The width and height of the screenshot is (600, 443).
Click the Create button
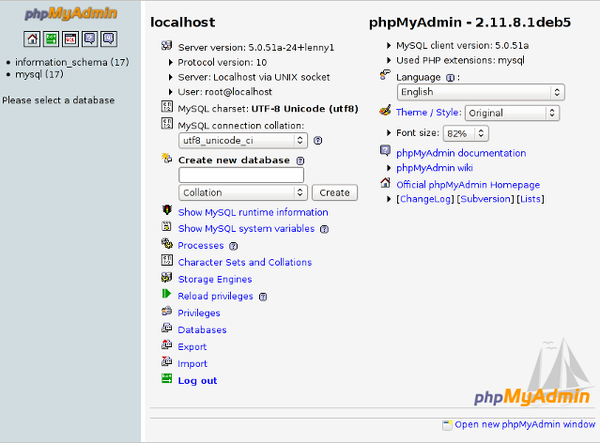(x=335, y=193)
